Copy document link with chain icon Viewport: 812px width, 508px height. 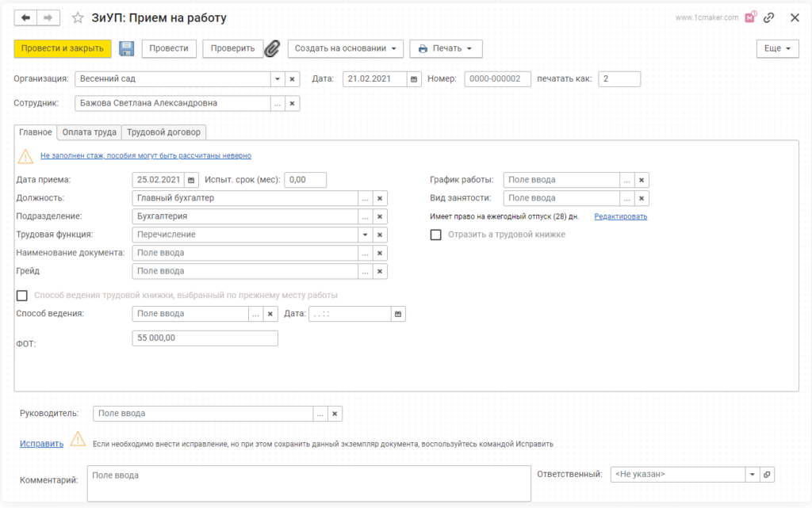[769, 17]
